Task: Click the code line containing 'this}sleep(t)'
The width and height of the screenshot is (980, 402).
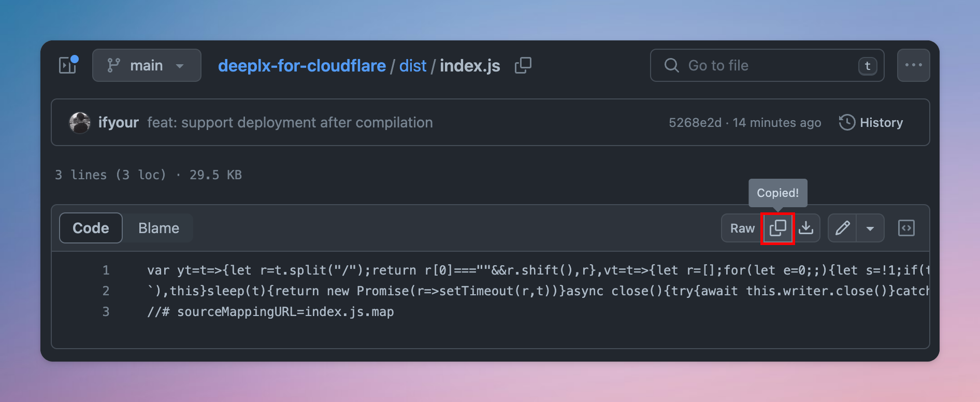Action: point(538,291)
